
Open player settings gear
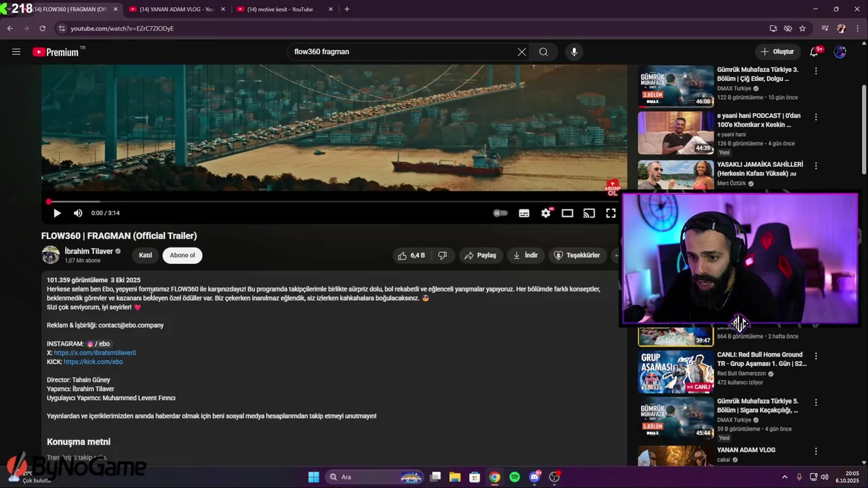(x=546, y=213)
